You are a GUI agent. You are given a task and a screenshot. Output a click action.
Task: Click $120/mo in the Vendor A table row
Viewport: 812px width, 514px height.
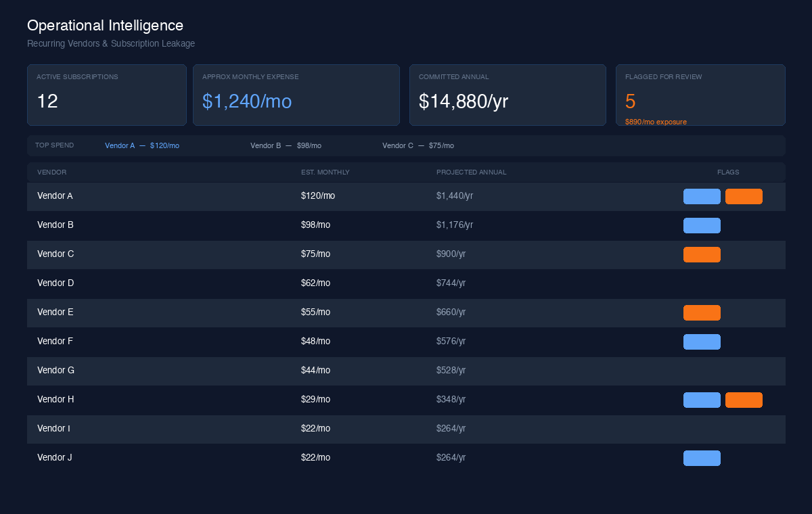pos(318,196)
